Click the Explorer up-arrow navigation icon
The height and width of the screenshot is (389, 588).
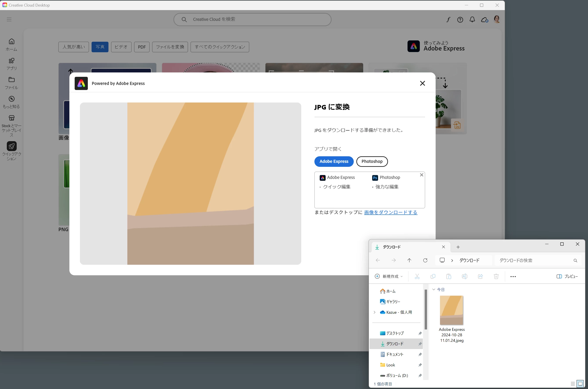click(409, 260)
